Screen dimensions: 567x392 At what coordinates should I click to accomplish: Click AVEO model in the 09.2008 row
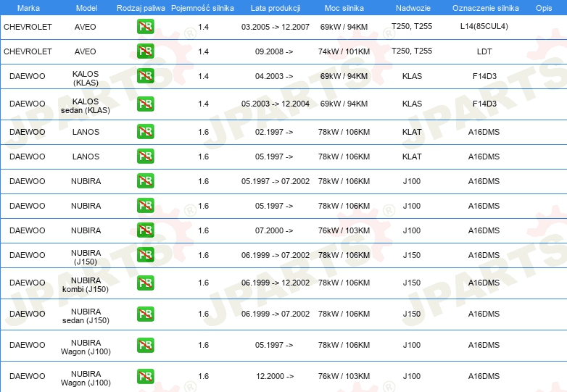point(85,51)
